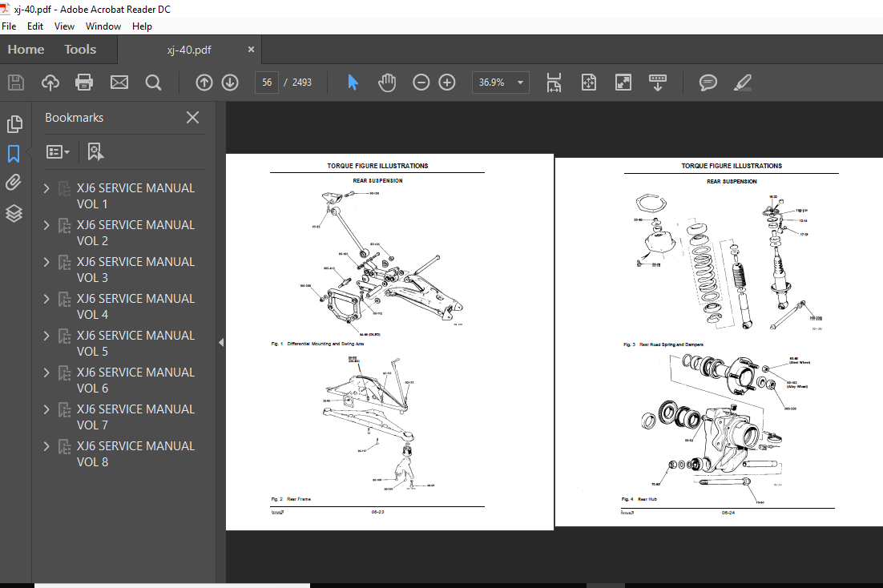Open the Attachments paperclip panel
883x588 pixels.
[14, 183]
